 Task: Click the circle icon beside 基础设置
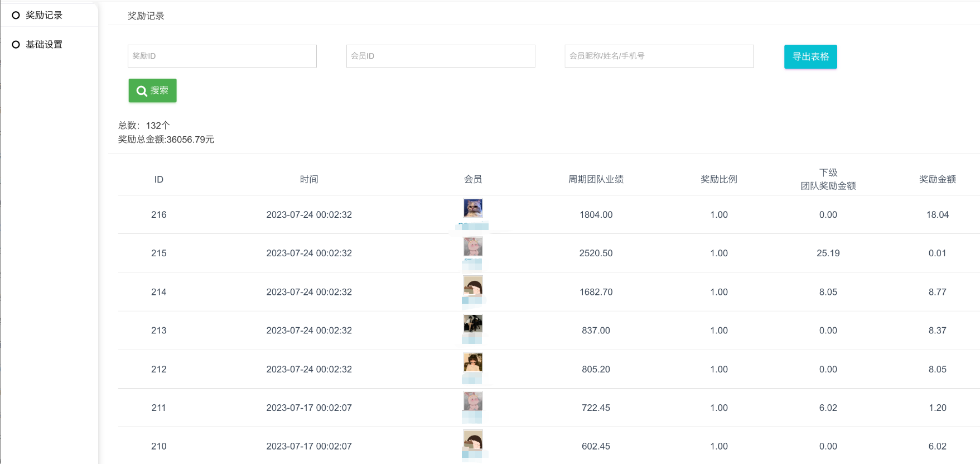tap(16, 44)
